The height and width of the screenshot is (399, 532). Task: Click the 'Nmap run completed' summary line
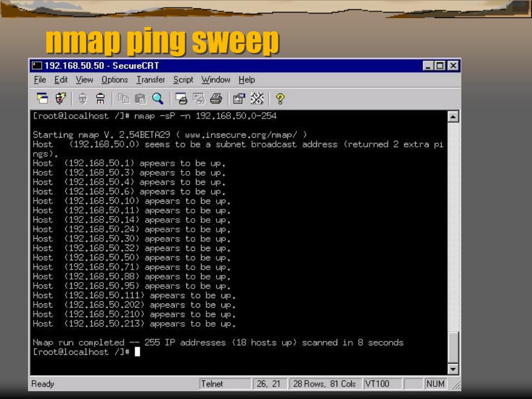218,343
